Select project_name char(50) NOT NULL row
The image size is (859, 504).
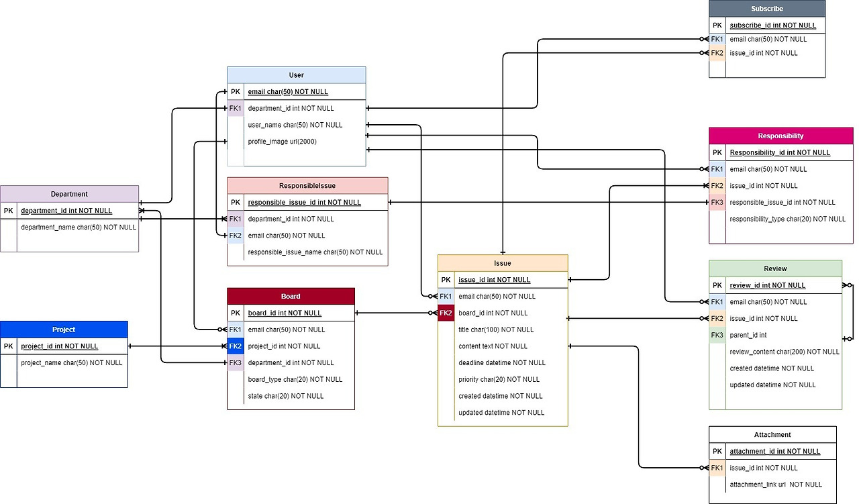coord(64,363)
